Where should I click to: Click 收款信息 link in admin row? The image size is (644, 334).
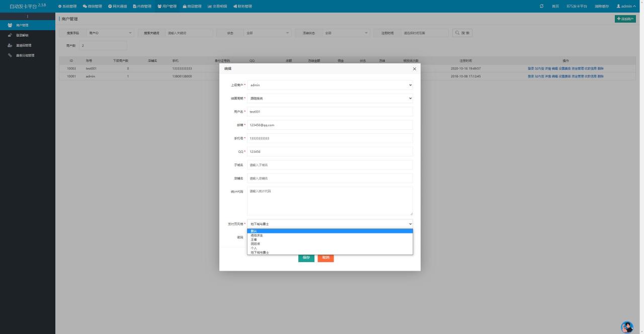tap(591, 76)
